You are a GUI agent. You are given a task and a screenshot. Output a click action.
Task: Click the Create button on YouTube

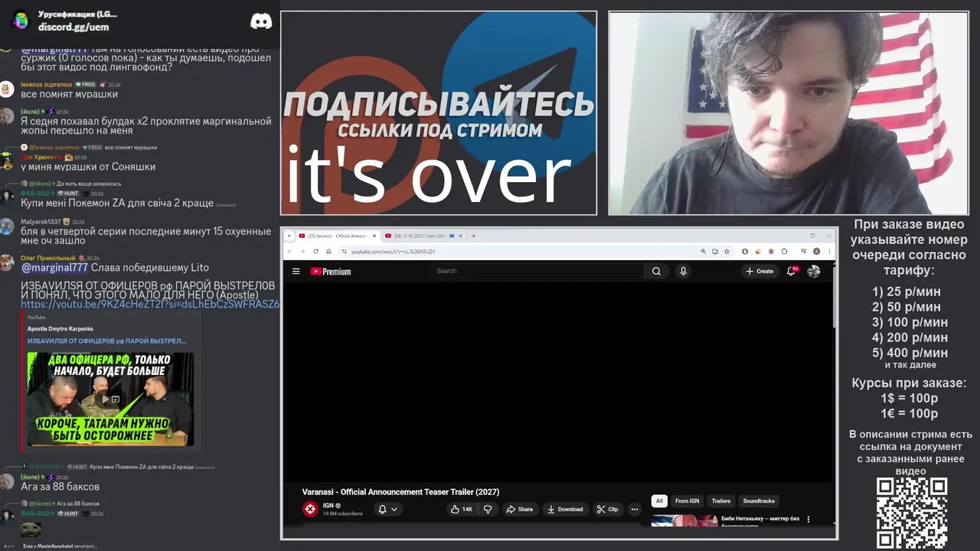point(759,271)
